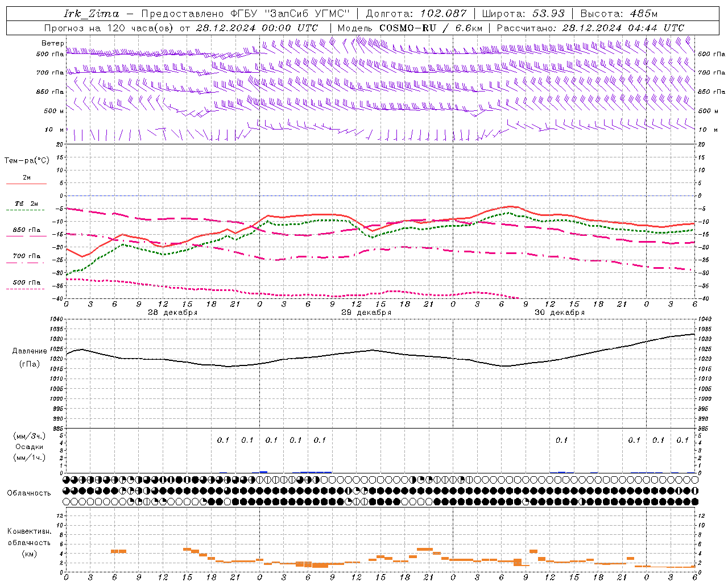The image size is (728, 582).
Task: Click the latitude value "Широта: 53.93"
Action: (x=523, y=14)
